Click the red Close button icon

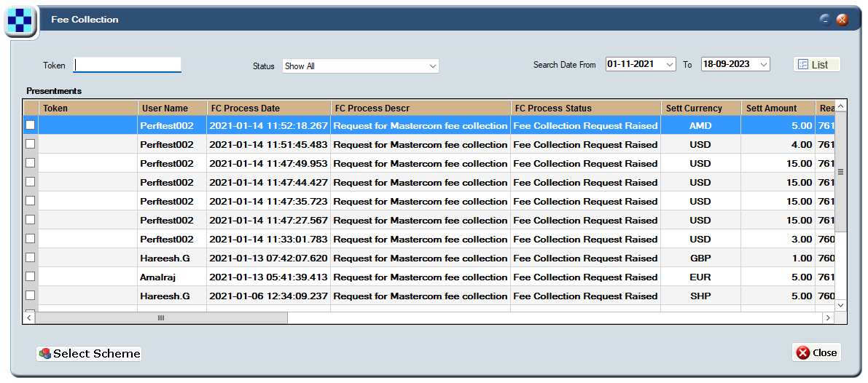(x=802, y=352)
